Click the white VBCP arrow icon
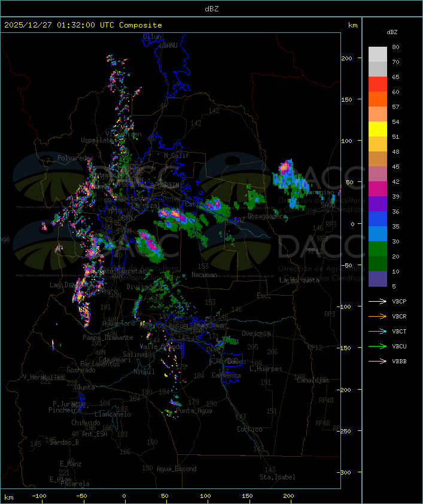The height and width of the screenshot is (504, 423). coord(378,301)
